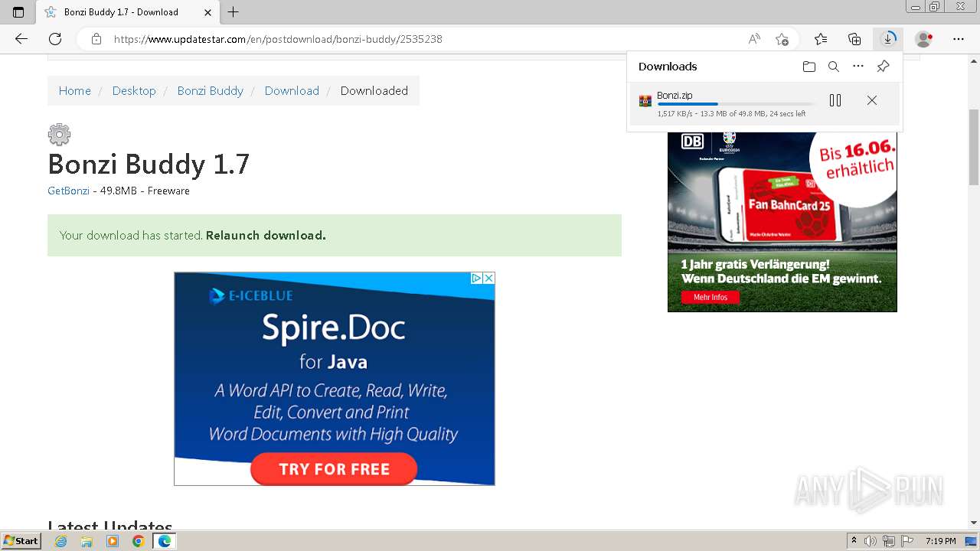
Task: Select the Bonzi Buddy 1.7 - Download tab
Action: tap(127, 12)
